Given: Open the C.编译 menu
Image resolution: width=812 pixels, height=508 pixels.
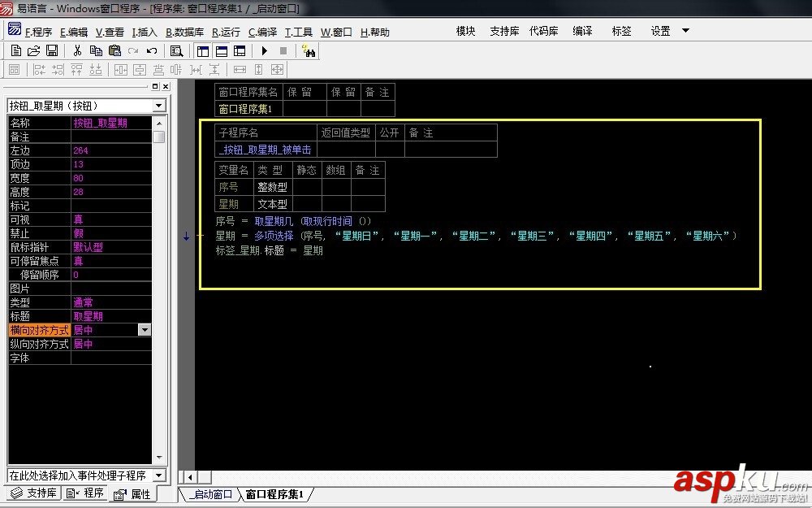Looking at the screenshot, I should pos(262,33).
